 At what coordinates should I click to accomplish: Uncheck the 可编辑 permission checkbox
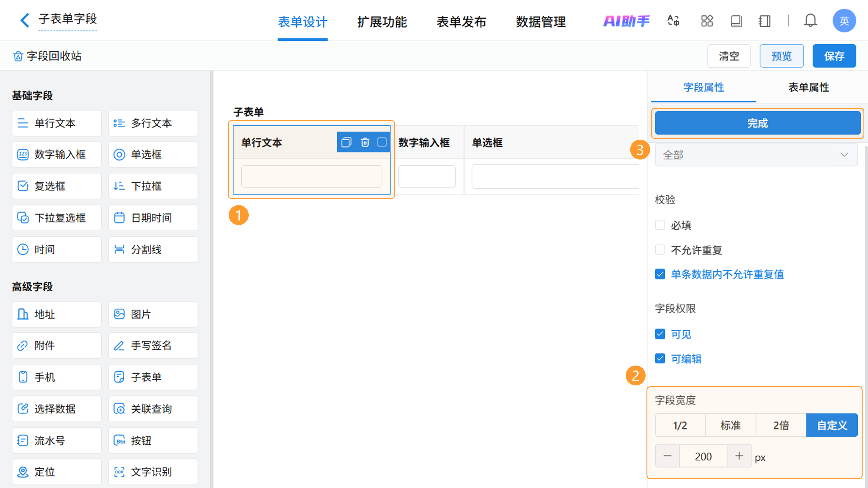[x=660, y=358]
